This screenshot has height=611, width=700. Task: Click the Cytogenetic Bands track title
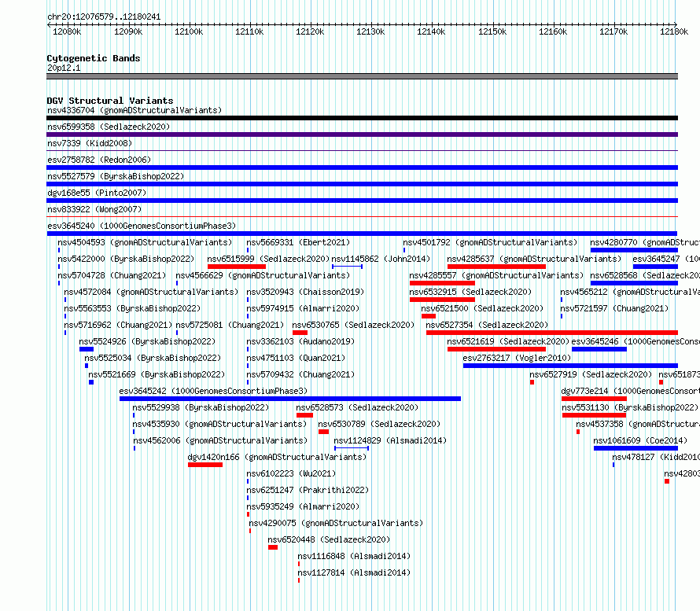point(94,58)
